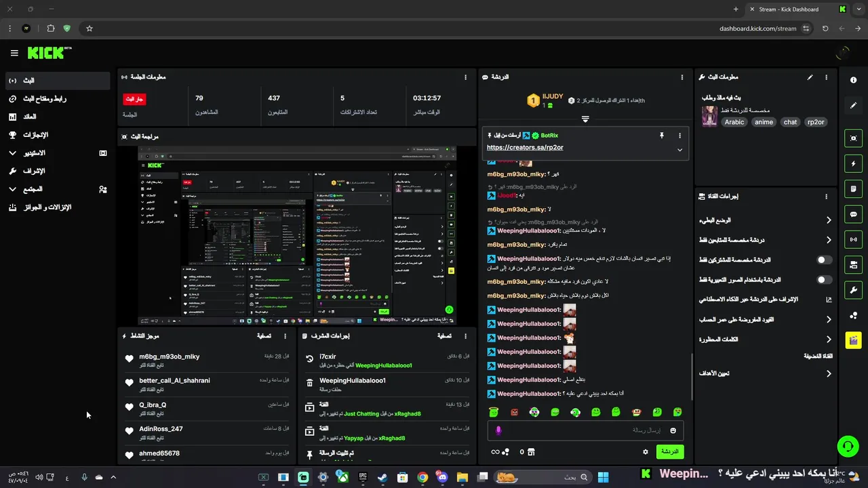Open the green headset support button
This screenshot has height=488, width=868.
click(x=848, y=446)
